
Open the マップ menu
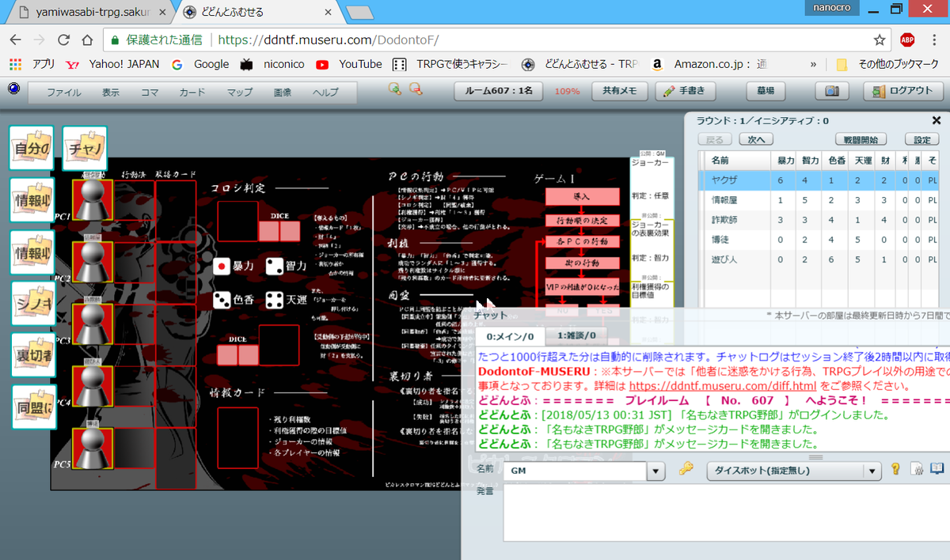click(x=240, y=93)
